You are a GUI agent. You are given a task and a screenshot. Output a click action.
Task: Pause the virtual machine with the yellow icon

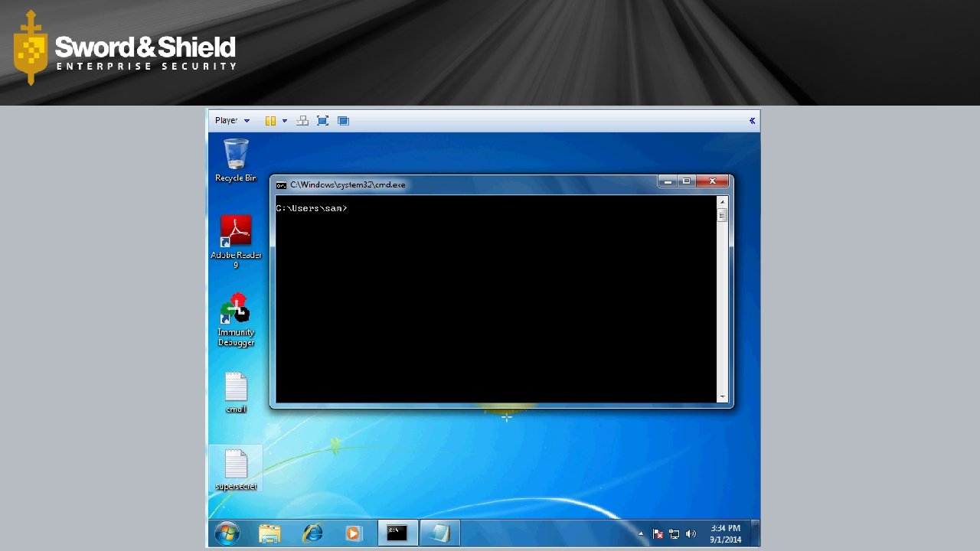[270, 121]
